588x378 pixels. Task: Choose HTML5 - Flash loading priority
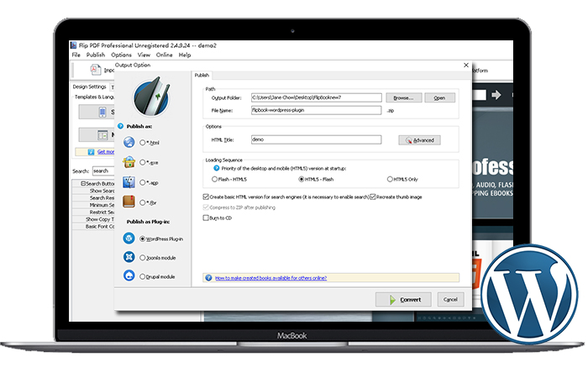301,179
